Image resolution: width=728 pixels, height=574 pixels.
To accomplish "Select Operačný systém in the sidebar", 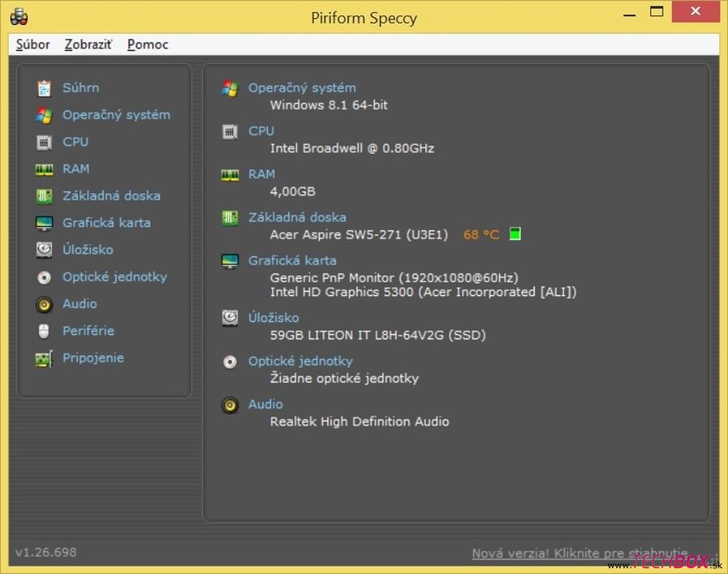I will click(x=116, y=115).
